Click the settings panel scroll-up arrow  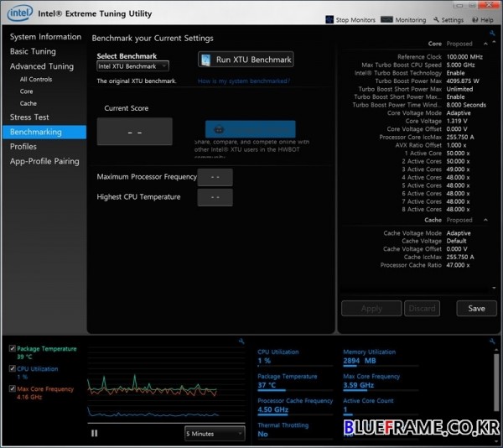click(x=494, y=42)
